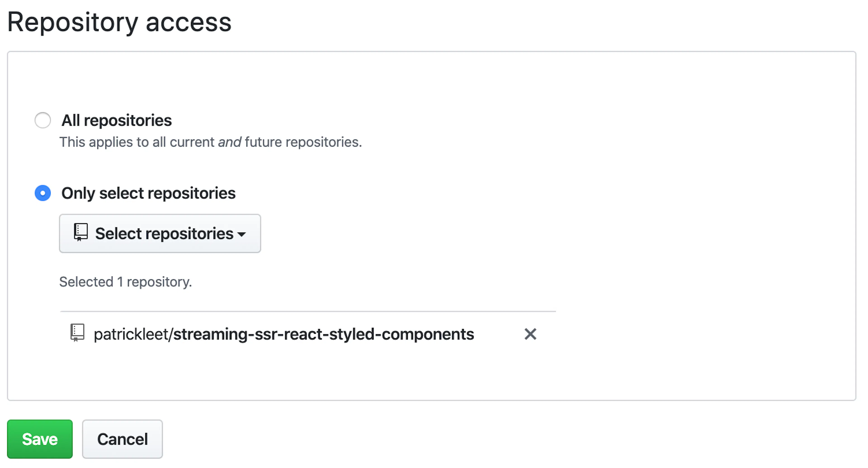Select the All repositories radio button
The height and width of the screenshot is (468, 868).
click(43, 120)
